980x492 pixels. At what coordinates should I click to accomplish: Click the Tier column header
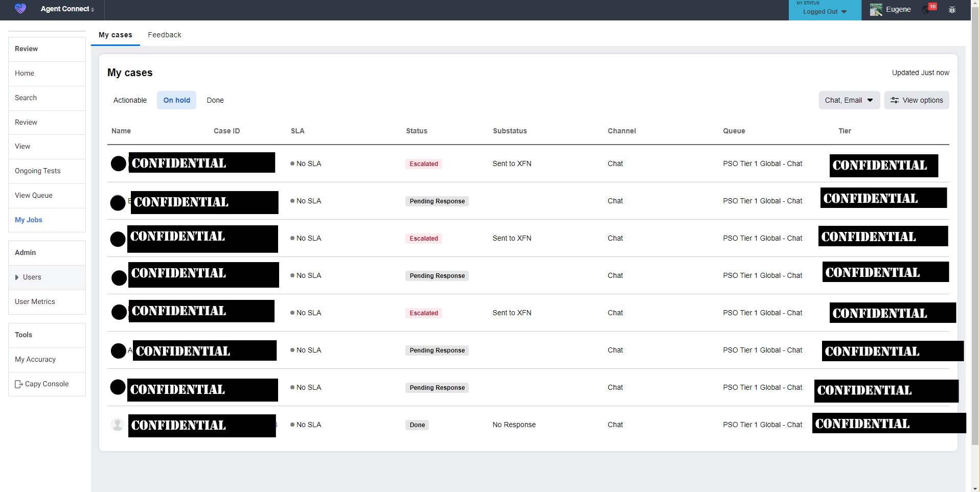(845, 131)
